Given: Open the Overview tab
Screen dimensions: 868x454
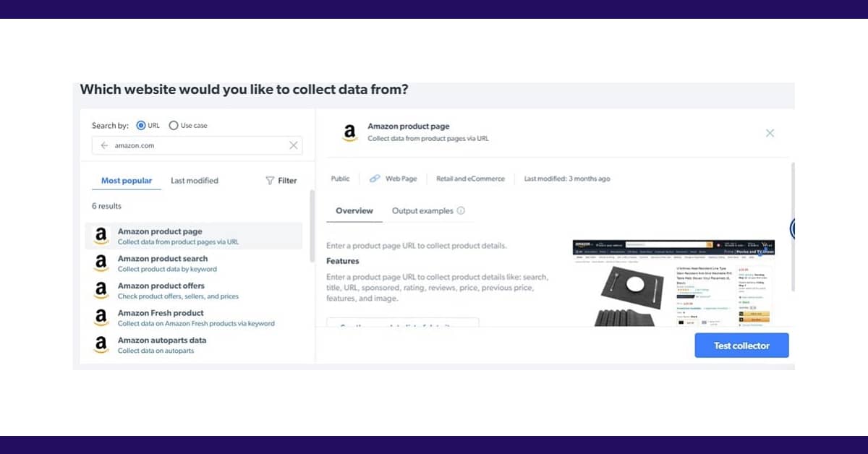Looking at the screenshot, I should [354, 211].
